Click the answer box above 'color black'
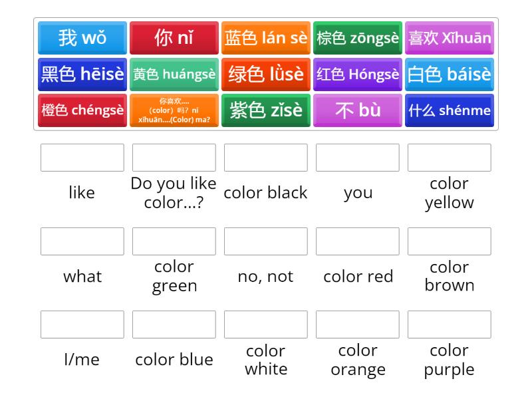The width and height of the screenshot is (532, 399). tap(266, 158)
